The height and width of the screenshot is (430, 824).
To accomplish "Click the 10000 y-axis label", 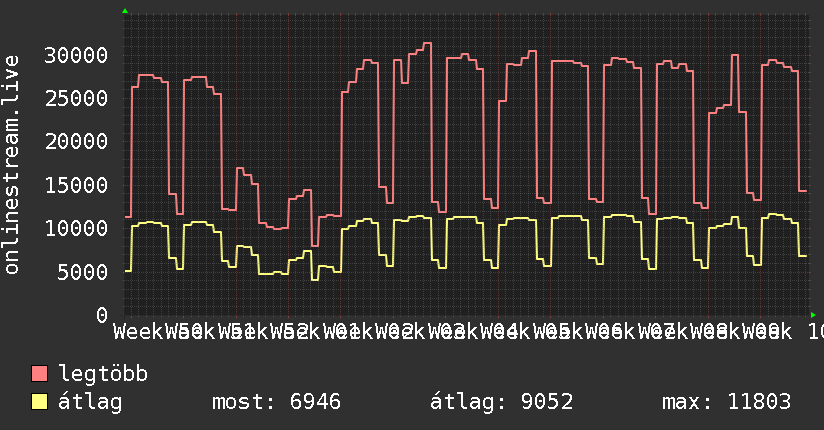I will 76,228.
